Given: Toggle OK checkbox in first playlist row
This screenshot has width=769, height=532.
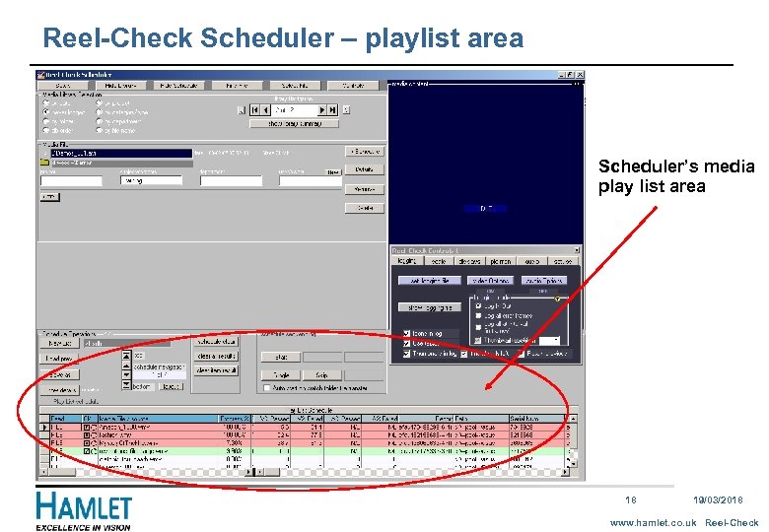Looking at the screenshot, I should coord(87,428).
